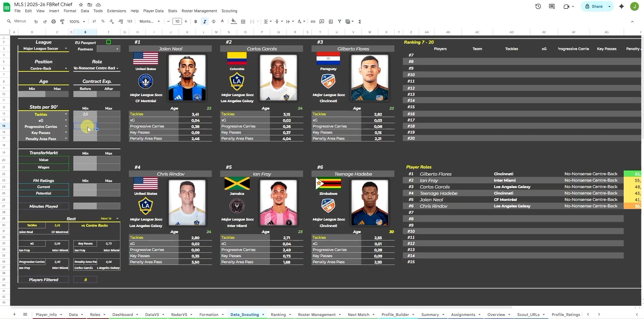Open the Gemini assistant sparkle
This screenshot has width=644, height=319.
point(621,6)
